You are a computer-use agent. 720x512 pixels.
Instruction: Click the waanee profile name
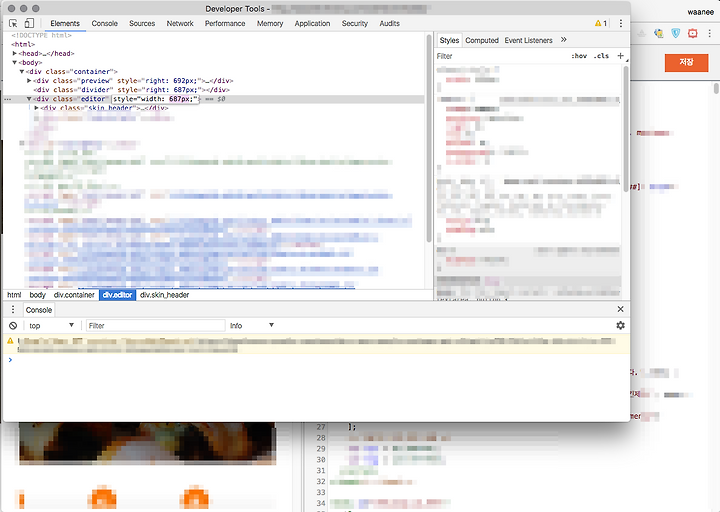tap(701, 12)
